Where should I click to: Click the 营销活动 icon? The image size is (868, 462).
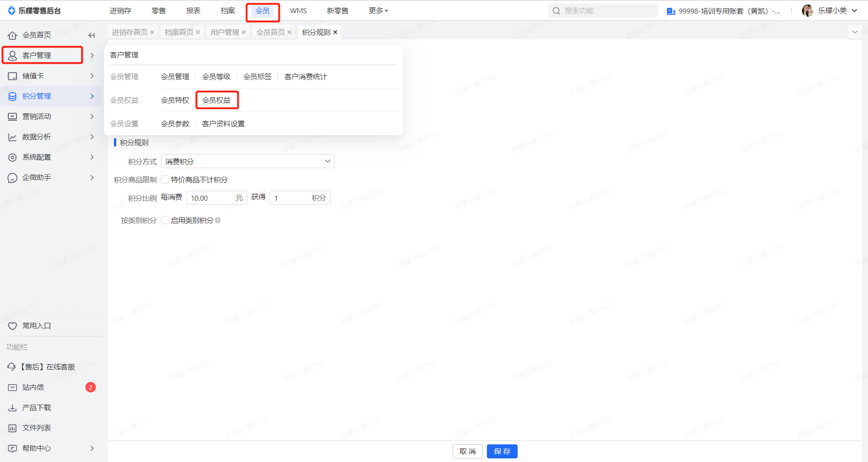click(x=13, y=117)
